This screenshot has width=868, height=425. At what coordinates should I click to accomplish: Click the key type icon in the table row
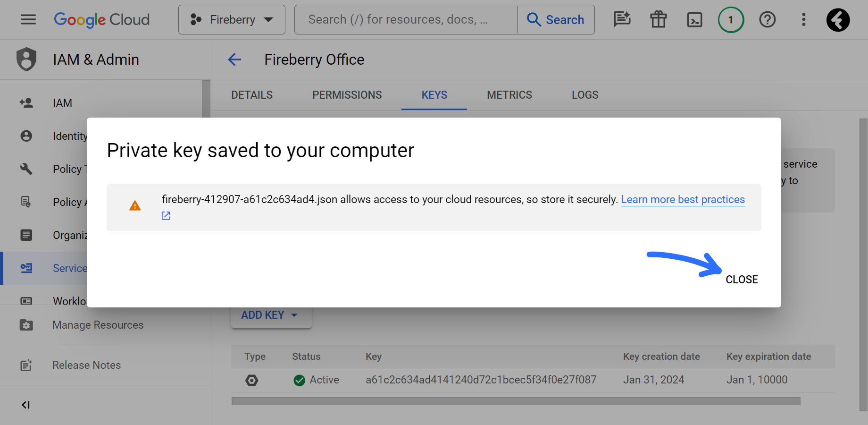[252, 380]
